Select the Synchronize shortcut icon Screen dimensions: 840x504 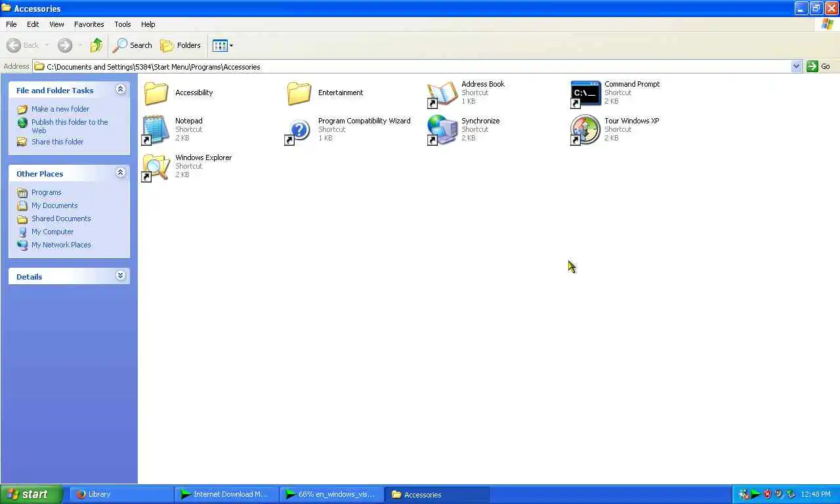(x=442, y=131)
